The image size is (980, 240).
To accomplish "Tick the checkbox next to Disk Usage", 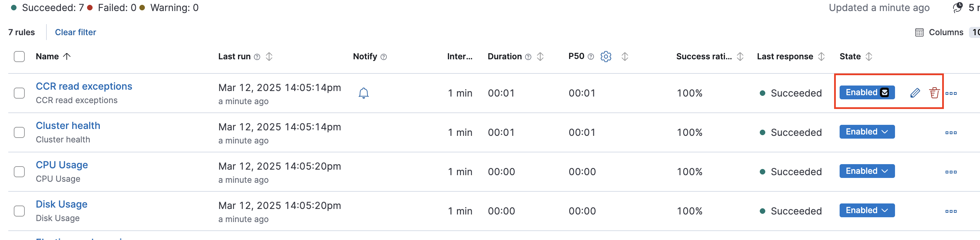I will (19, 210).
